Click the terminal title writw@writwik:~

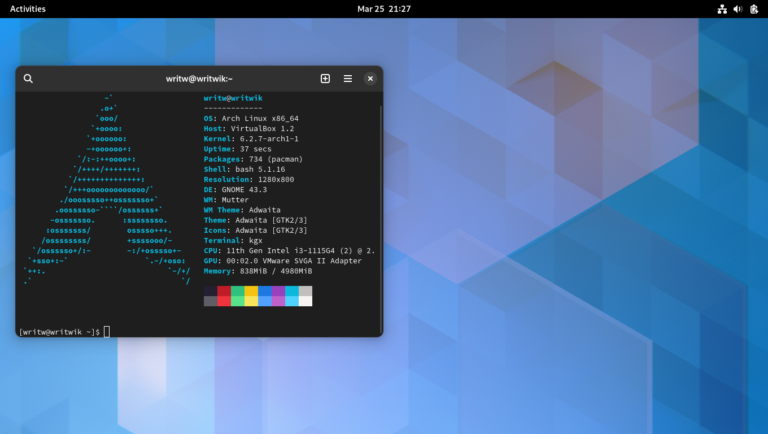(199, 78)
